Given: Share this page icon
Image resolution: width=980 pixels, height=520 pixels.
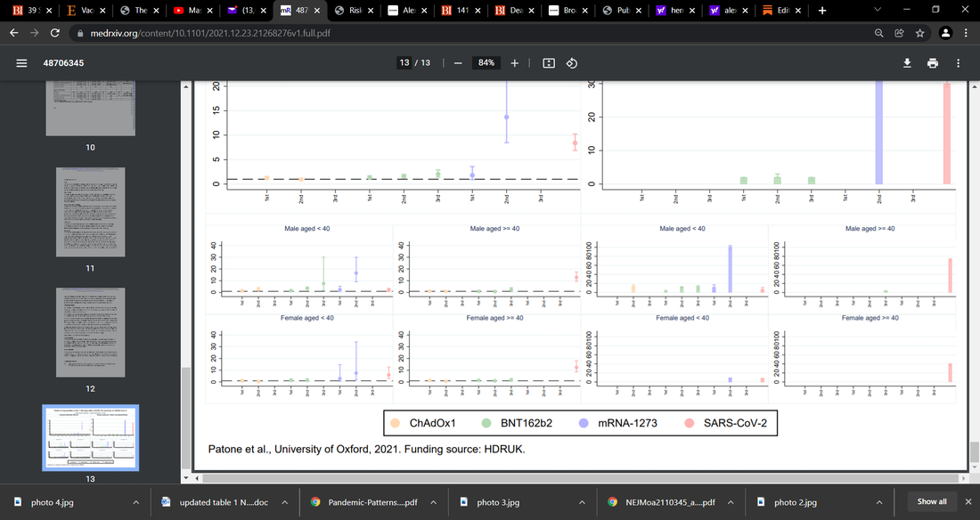Looking at the screenshot, I should (900, 33).
